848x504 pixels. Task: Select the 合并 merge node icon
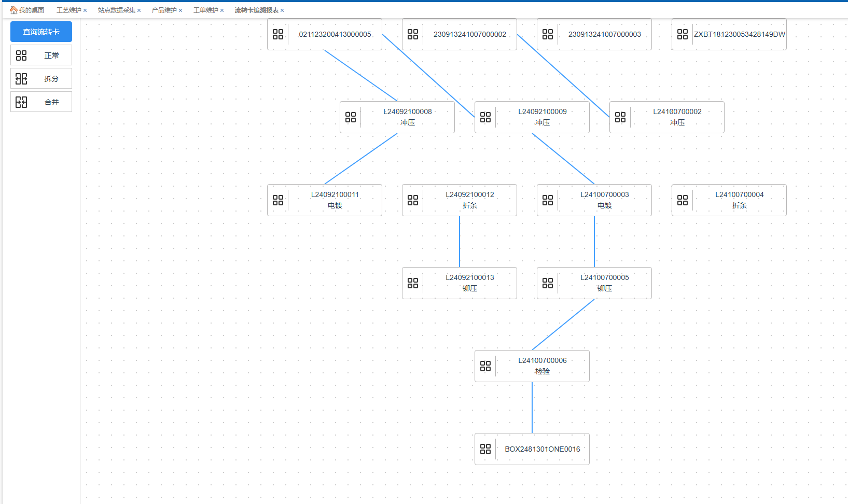point(21,102)
